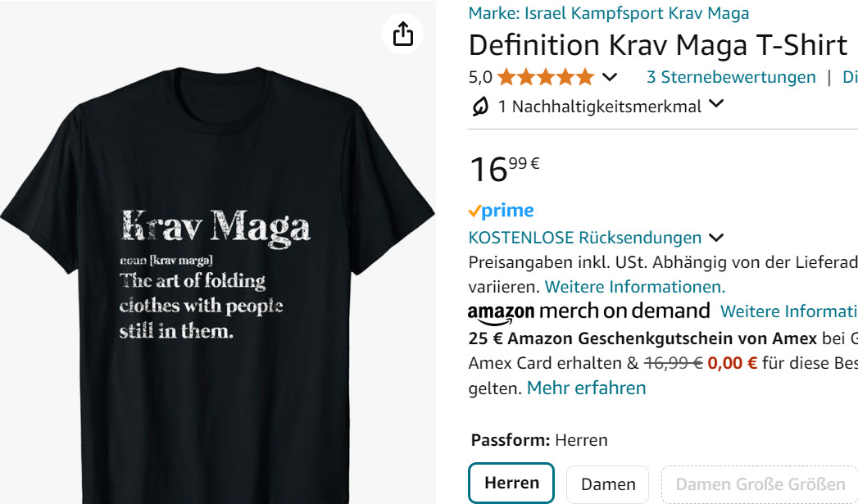
Task: Select the Herren fit option
Action: coord(511,484)
